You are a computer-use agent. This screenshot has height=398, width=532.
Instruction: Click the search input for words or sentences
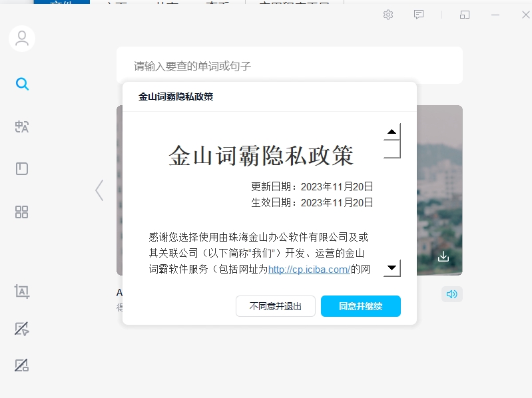click(290, 65)
